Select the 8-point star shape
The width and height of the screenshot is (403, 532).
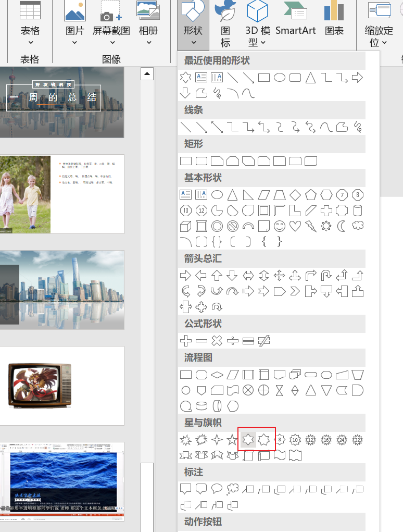pos(280,440)
